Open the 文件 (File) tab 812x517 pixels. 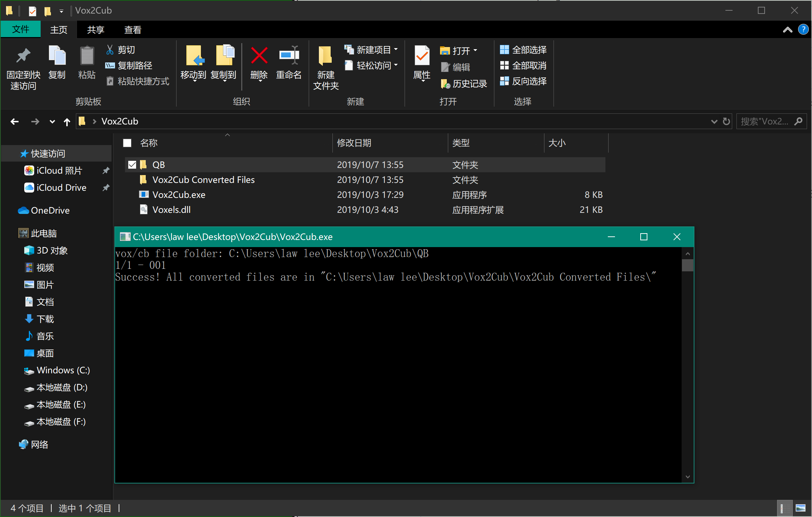21,29
